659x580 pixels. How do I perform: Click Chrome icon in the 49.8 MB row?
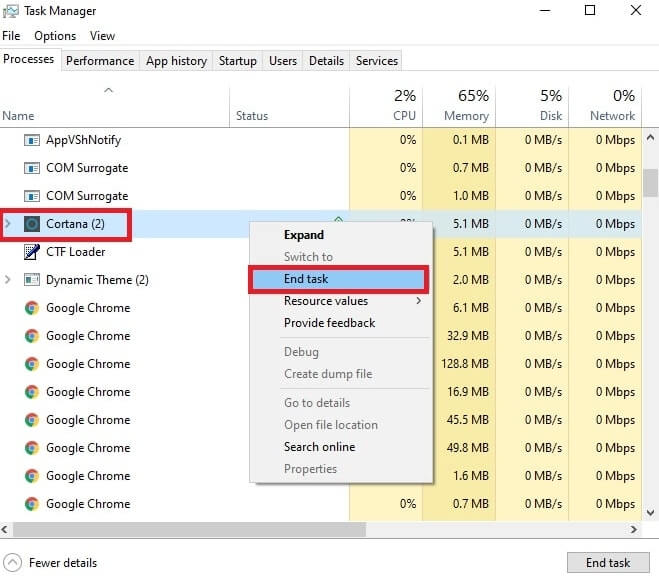tap(32, 448)
